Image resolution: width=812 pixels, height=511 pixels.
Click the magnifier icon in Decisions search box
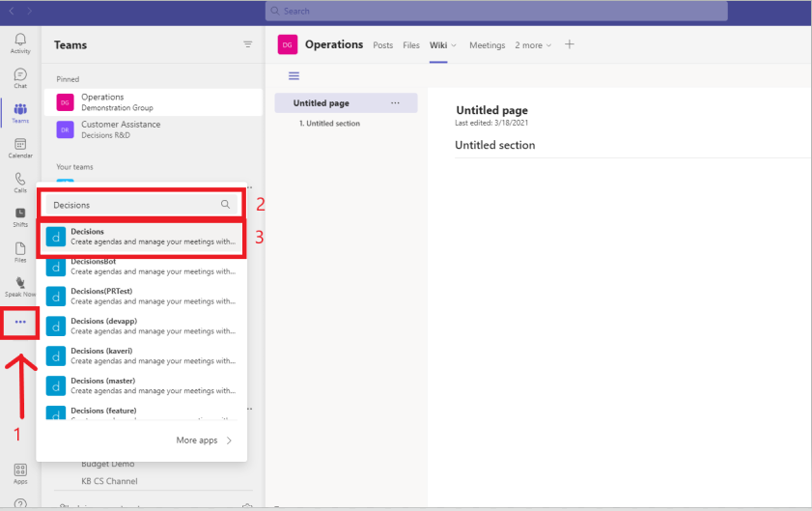[225, 204]
